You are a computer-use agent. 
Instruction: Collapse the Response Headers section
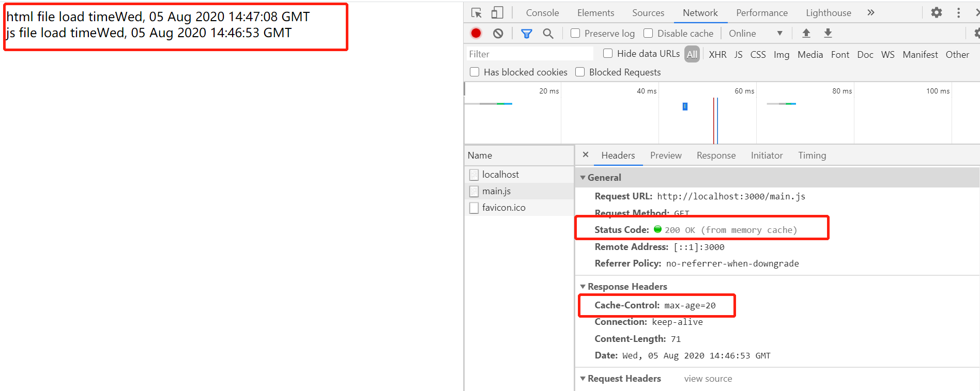583,287
